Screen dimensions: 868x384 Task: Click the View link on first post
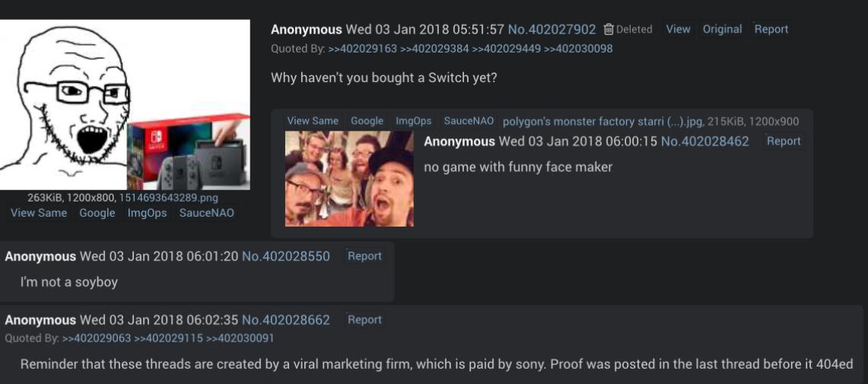point(678,29)
